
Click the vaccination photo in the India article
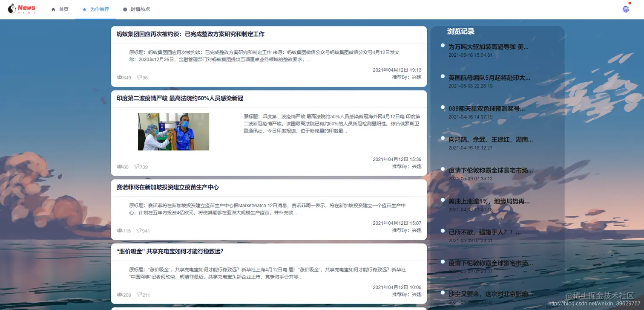[173, 131]
